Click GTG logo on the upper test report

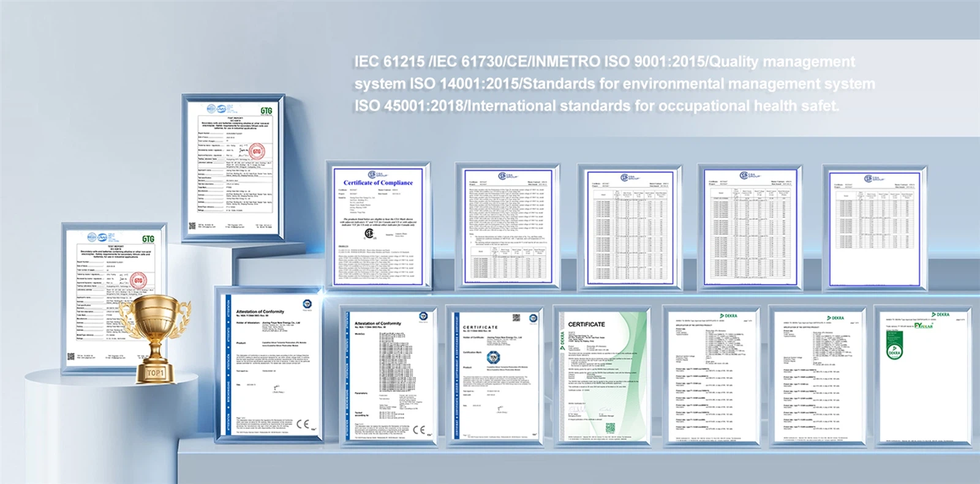point(266,111)
